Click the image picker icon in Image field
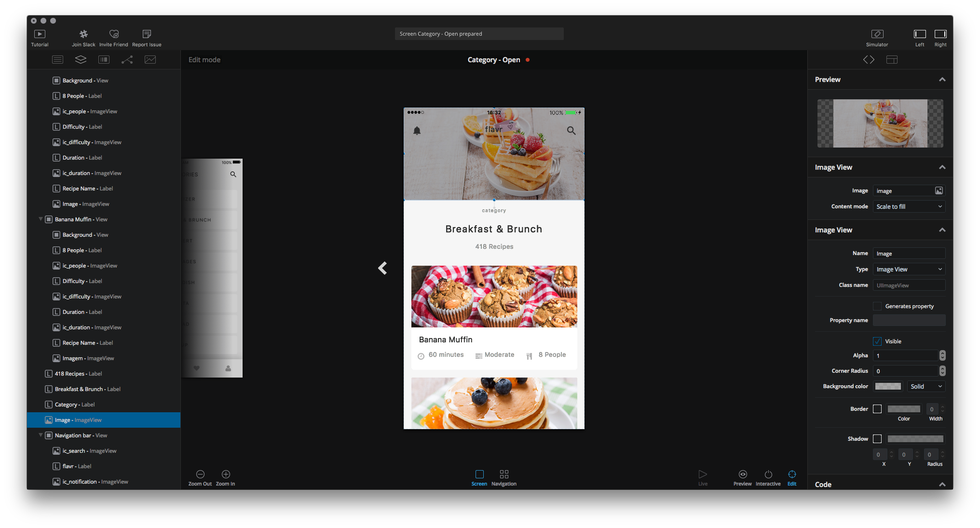980x528 pixels. point(939,190)
